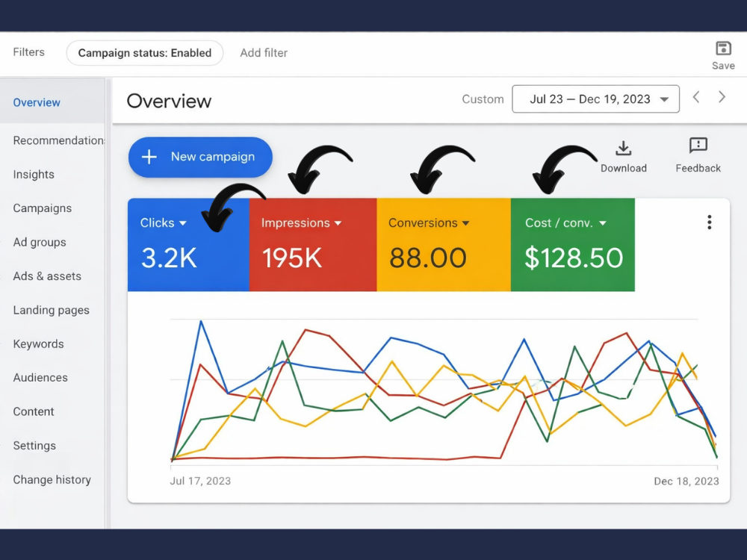Open the three-dot chart options menu

click(710, 223)
